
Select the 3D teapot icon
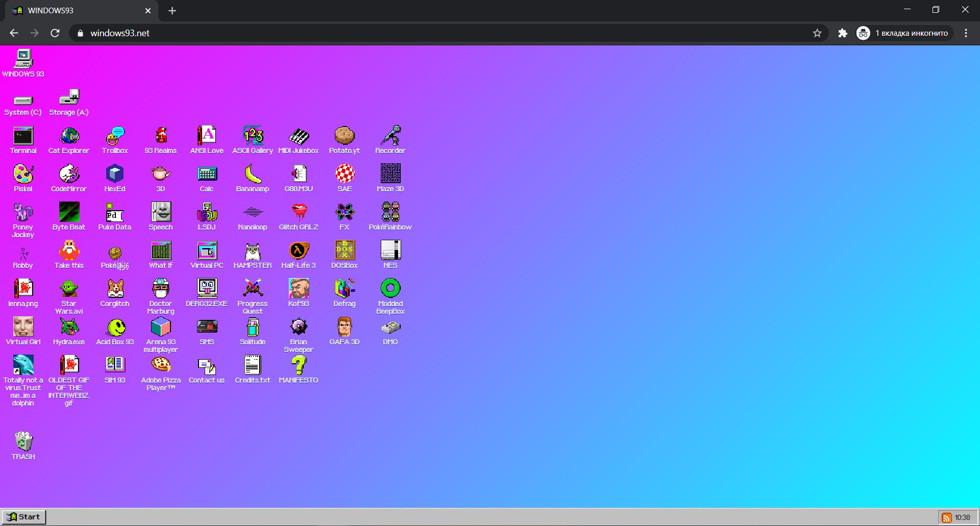point(161,178)
